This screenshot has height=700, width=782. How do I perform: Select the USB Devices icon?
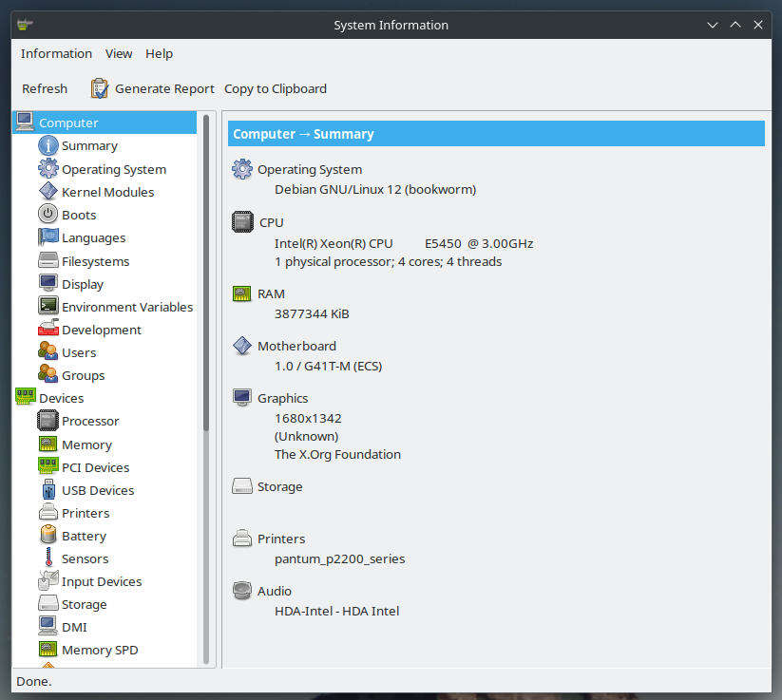click(x=48, y=490)
